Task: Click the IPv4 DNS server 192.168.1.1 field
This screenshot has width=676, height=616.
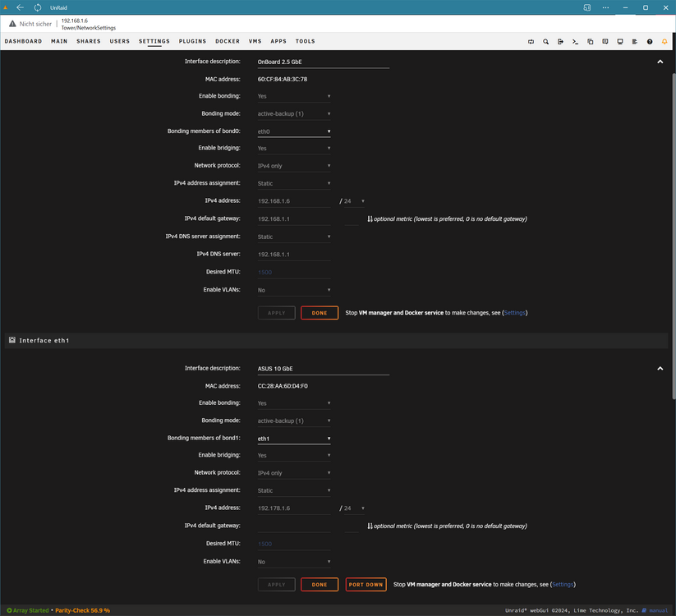Action: click(x=294, y=255)
